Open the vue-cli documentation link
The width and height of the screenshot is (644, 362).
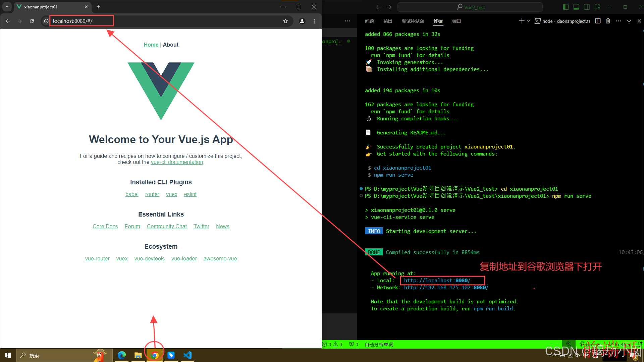point(177,162)
